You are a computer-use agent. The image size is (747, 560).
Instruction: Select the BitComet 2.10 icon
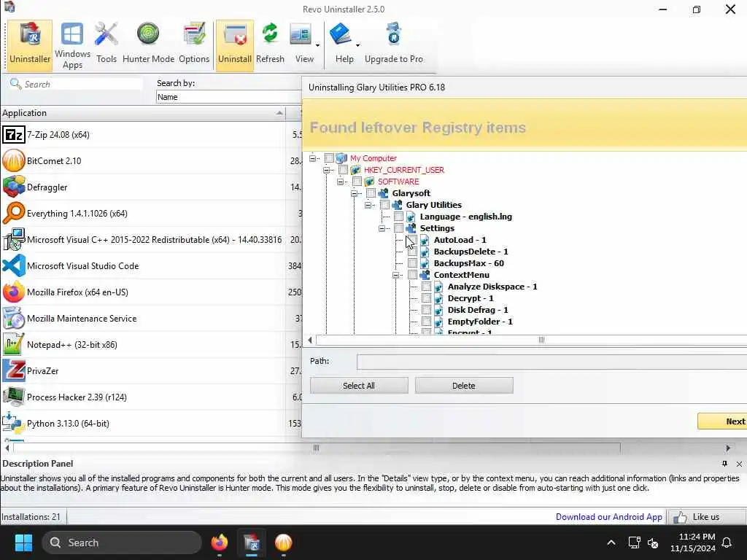(x=13, y=160)
